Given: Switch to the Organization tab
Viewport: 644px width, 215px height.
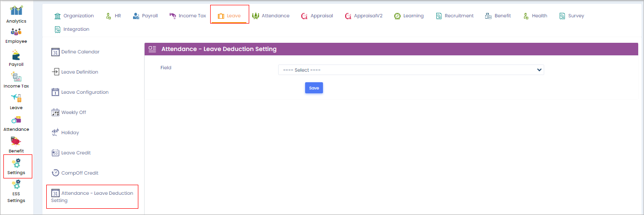Looking at the screenshot, I should pos(74,16).
